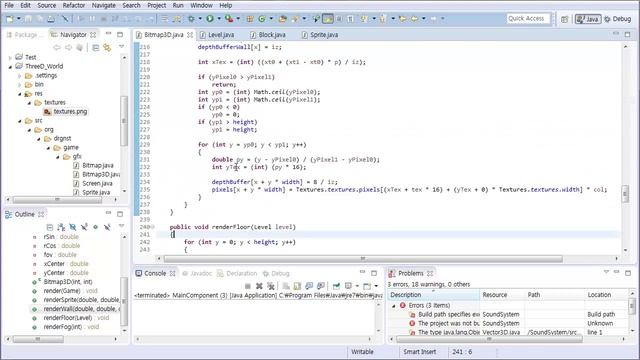Toggle Hide Static Members in Outline
The width and height of the screenshot is (640, 360).
(84, 227)
